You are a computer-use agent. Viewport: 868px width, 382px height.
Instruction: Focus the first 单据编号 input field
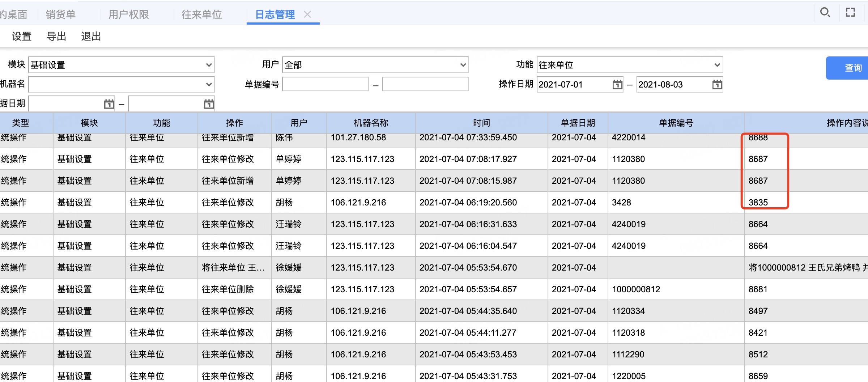click(325, 84)
